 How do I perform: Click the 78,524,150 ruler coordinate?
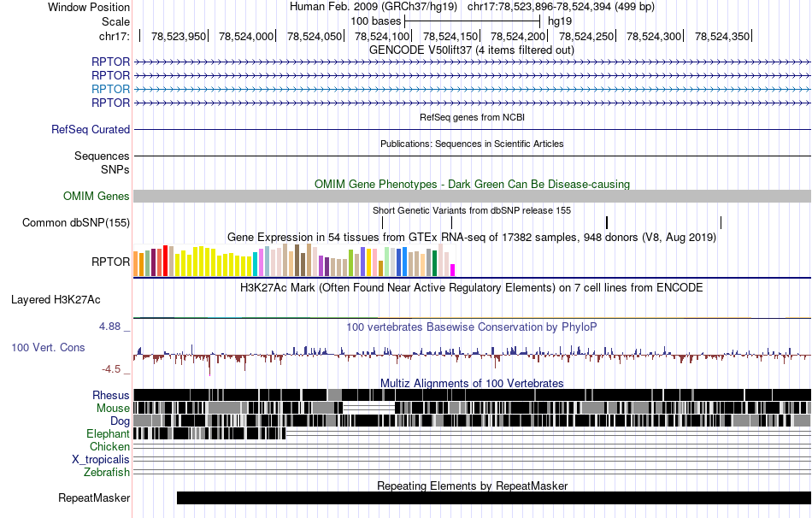[450, 36]
